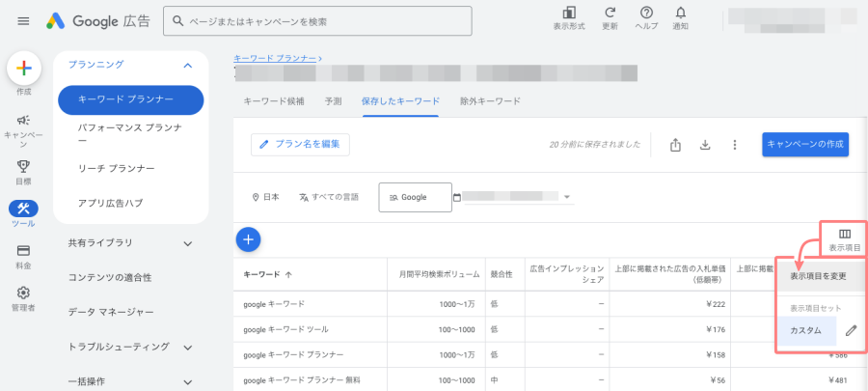
Task: Click the ¥176 bid value cell
Action: [716, 329]
